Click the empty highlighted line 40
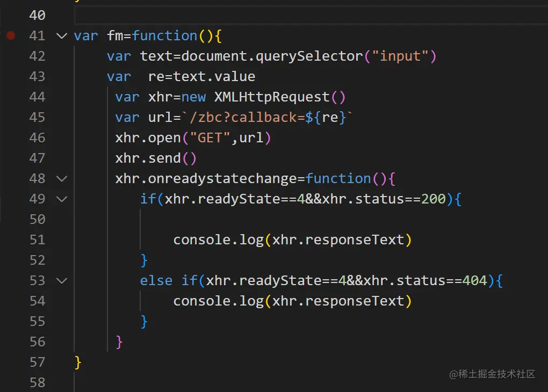This screenshot has height=392, width=548. [311, 16]
